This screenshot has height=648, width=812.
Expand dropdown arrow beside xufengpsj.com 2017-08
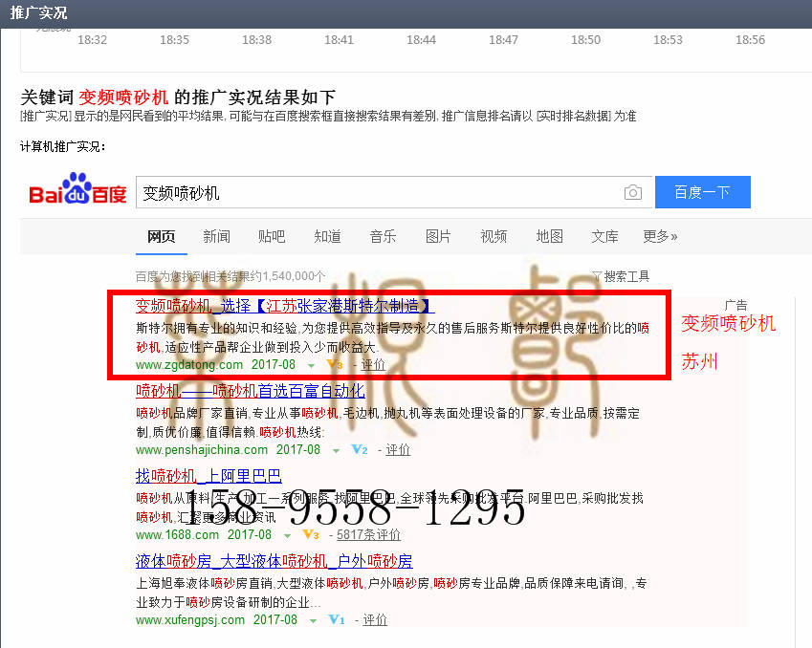(314, 620)
